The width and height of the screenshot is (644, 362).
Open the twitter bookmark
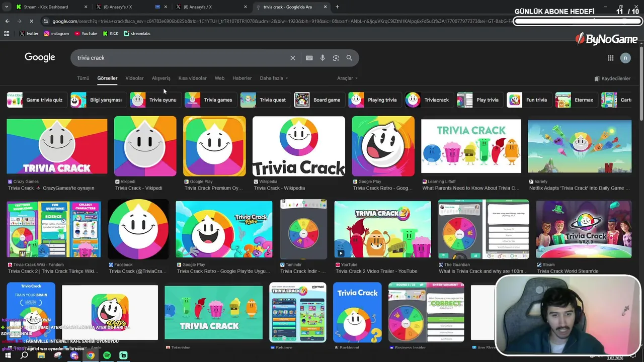(x=29, y=34)
